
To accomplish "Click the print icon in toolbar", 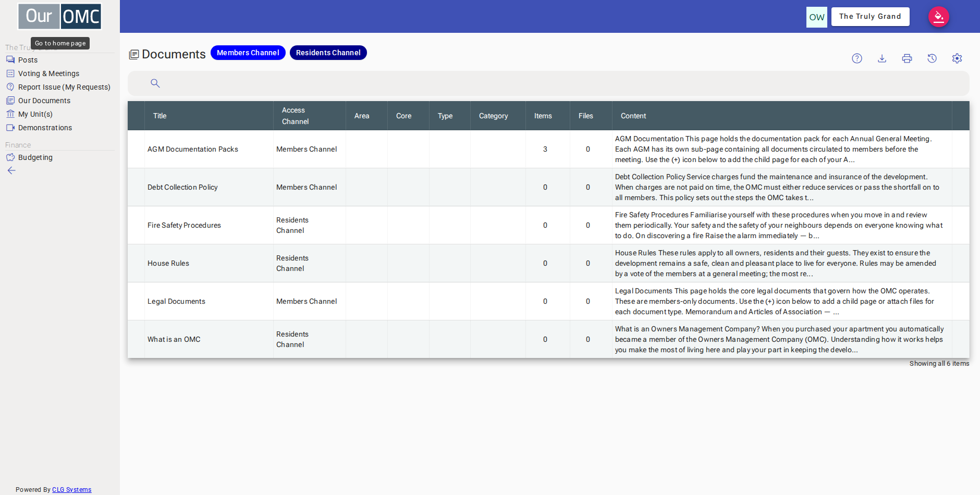I will point(907,58).
